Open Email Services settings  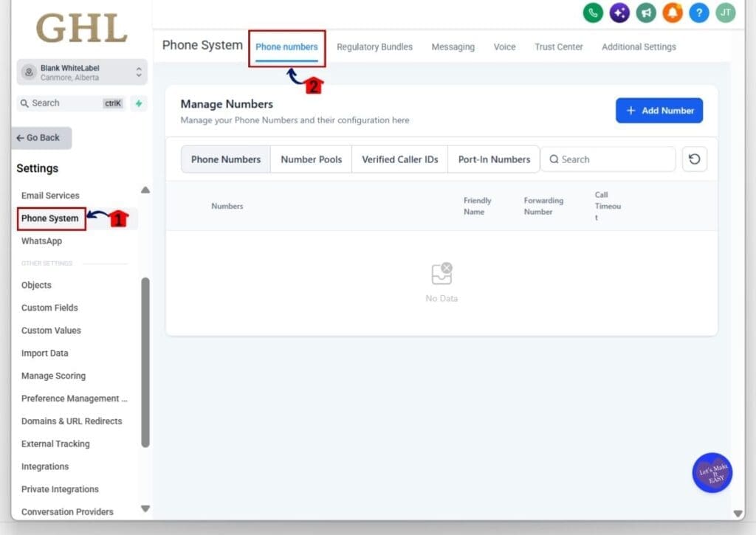point(50,196)
